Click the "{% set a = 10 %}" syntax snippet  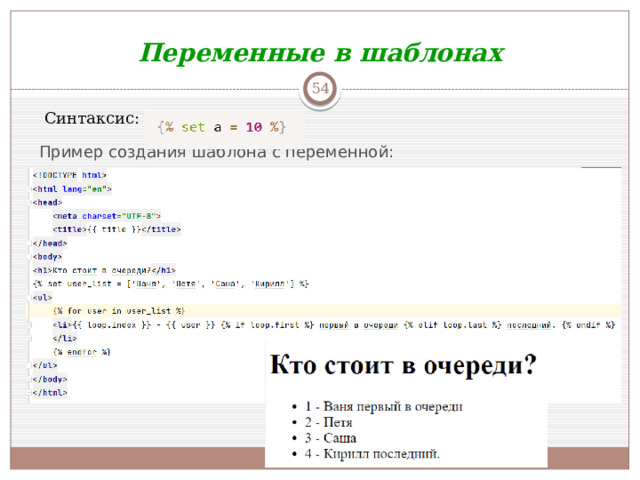coord(222,127)
